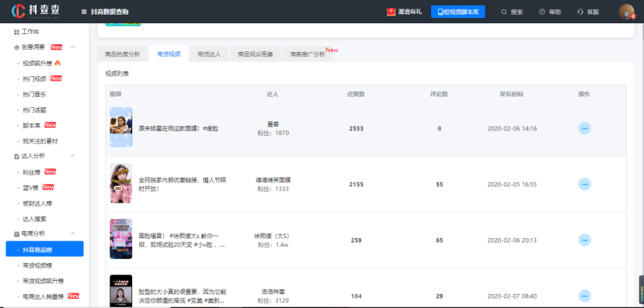Click like count 2533

(x=356, y=128)
